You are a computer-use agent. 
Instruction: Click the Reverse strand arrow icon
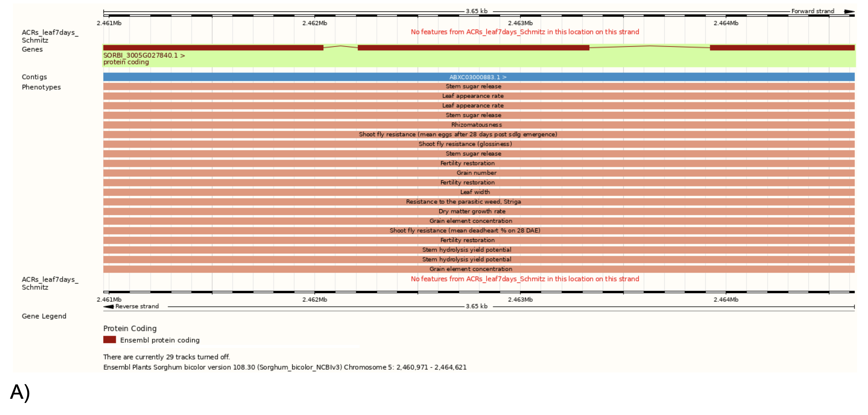point(108,307)
